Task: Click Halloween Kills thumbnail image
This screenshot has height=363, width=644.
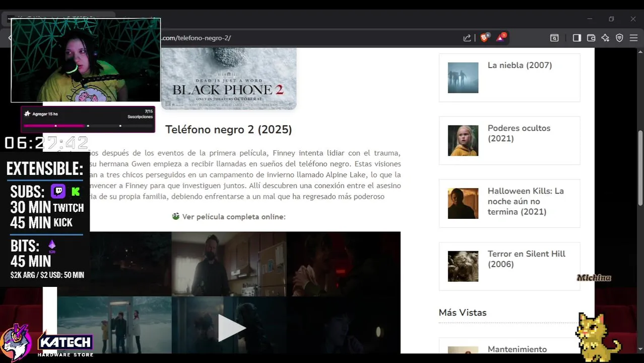Action: (463, 203)
